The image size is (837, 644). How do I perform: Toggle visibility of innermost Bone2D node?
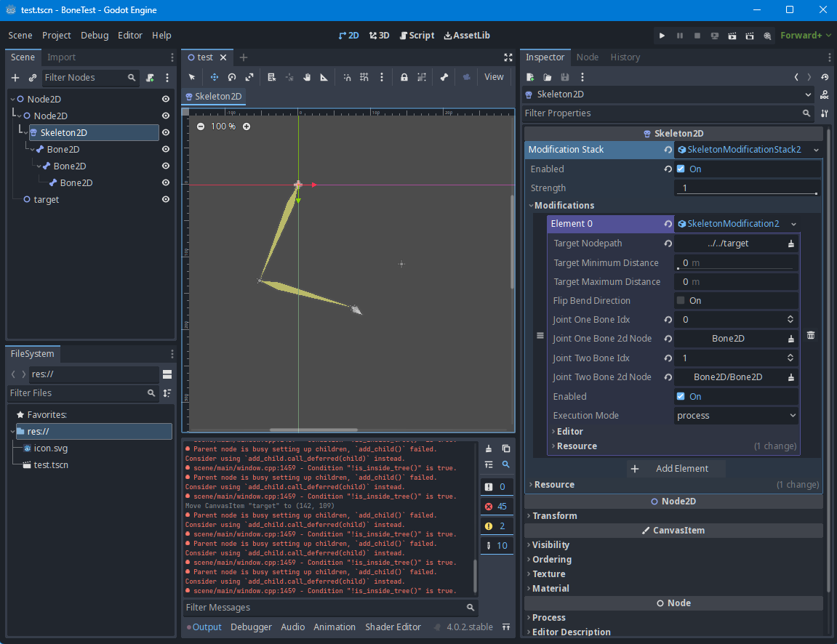click(x=166, y=182)
